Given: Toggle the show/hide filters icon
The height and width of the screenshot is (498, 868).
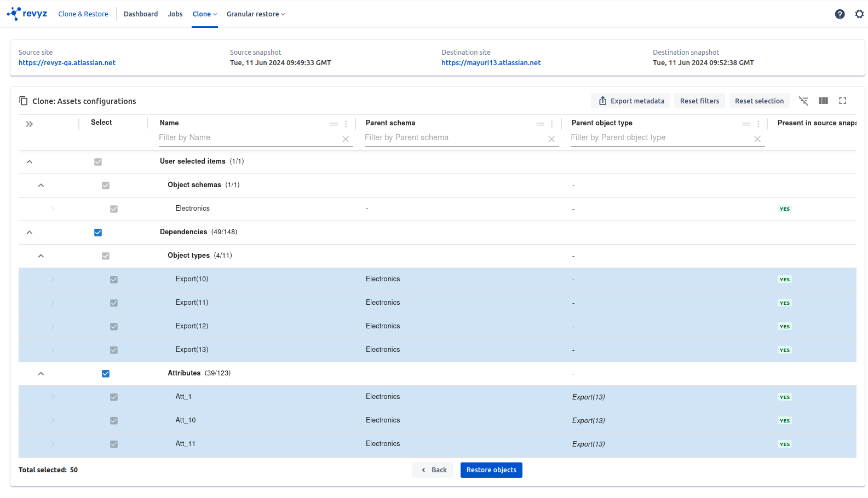Looking at the screenshot, I should 803,101.
